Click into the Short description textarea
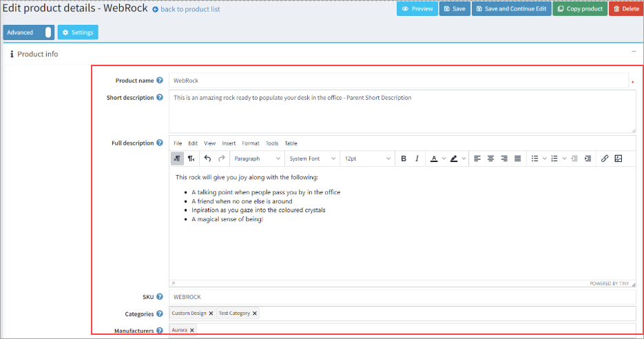 click(x=402, y=112)
